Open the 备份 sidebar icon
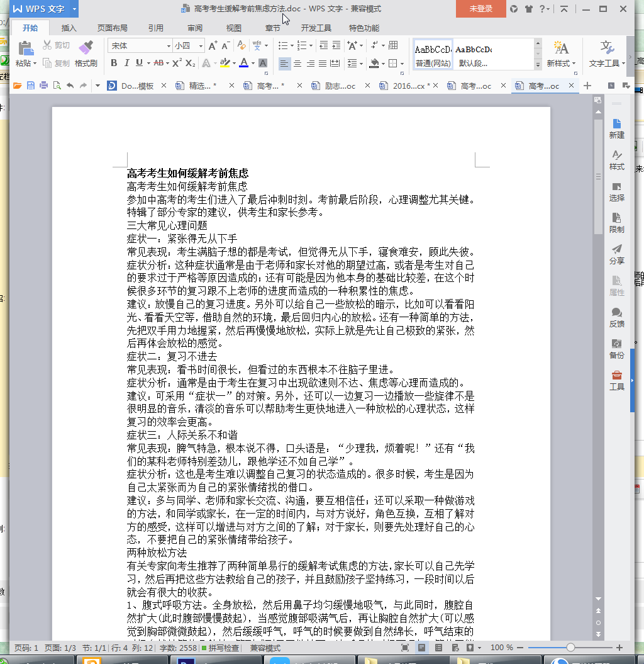644x664 pixels. [x=616, y=349]
